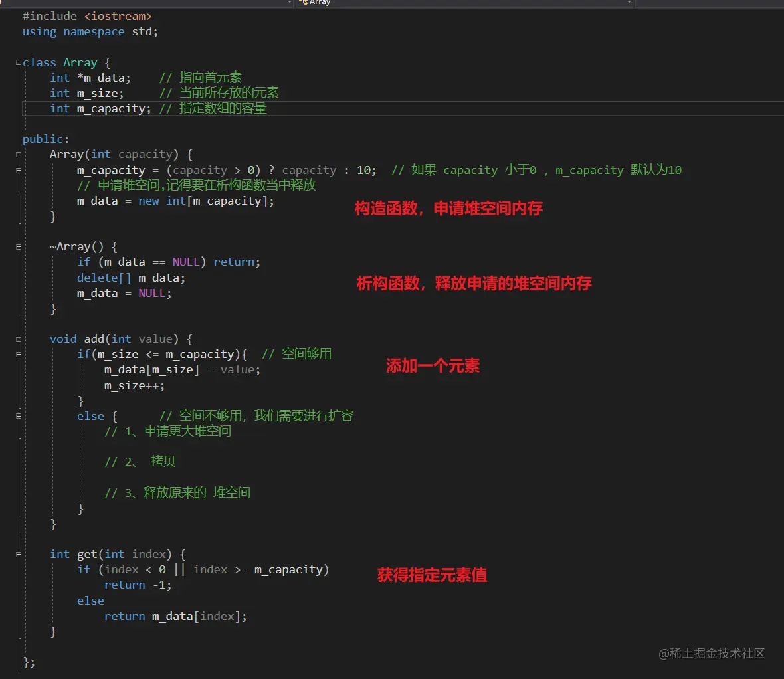Place cursor on int m_size; declaration
The width and height of the screenshot is (784, 679).
pos(86,94)
